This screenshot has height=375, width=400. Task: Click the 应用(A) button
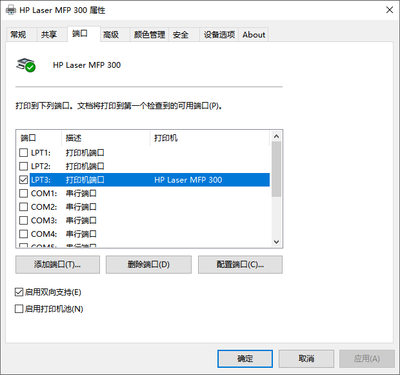click(x=367, y=359)
